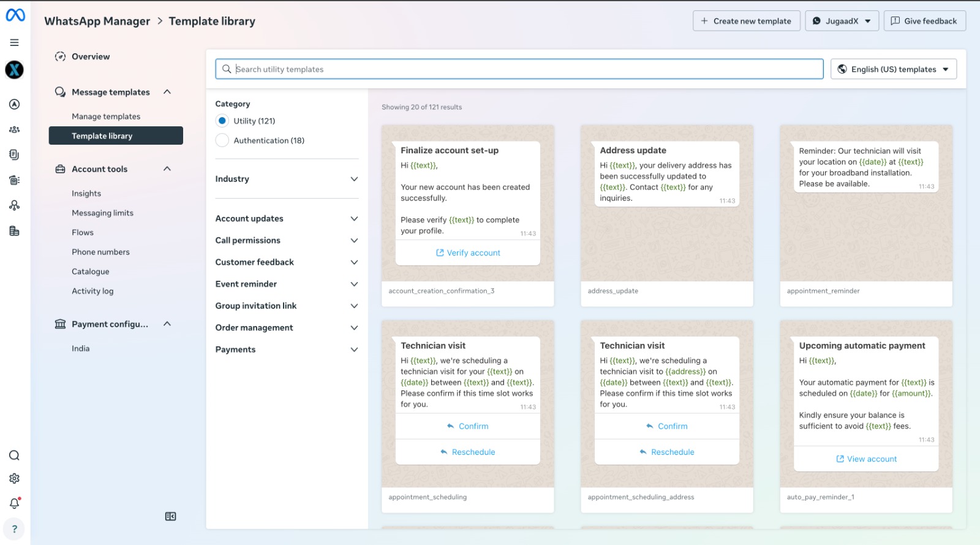980x545 pixels.
Task: Open the search icon in left rail
Action: pos(14,455)
